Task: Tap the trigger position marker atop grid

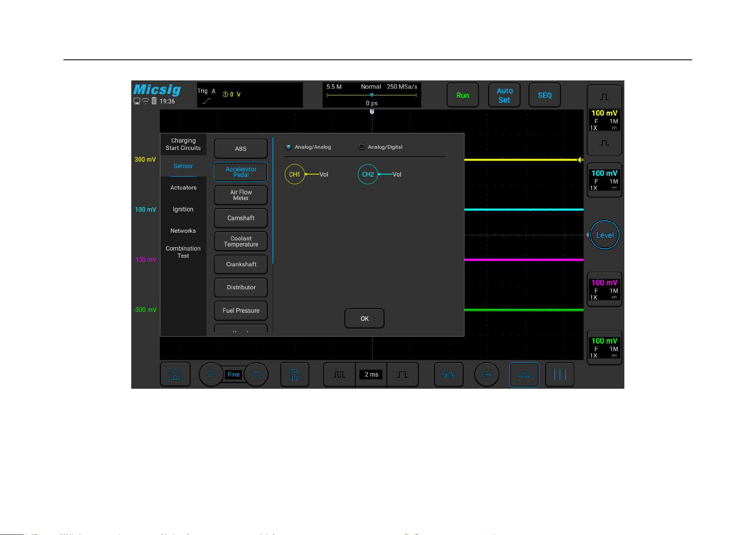Action: 372,112
